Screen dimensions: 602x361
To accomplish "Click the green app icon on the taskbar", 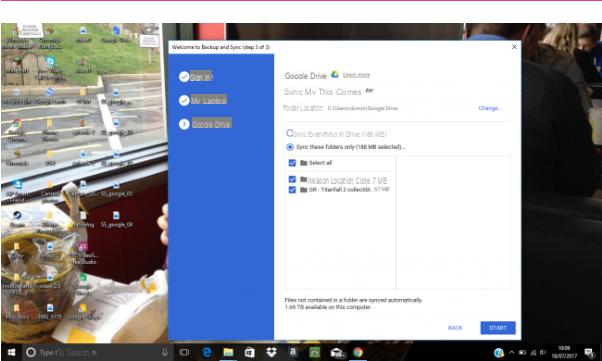I will pos(314,352).
